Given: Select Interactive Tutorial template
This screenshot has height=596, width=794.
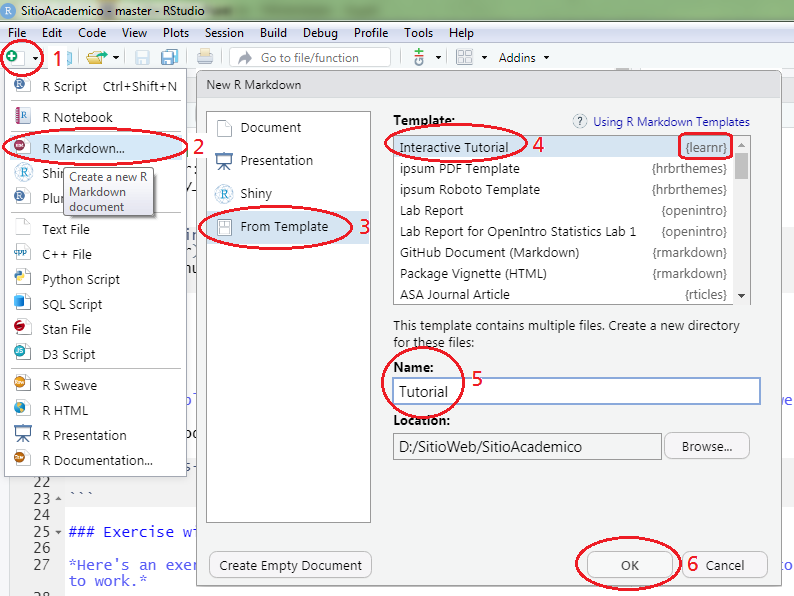Looking at the screenshot, I should click(563, 147).
